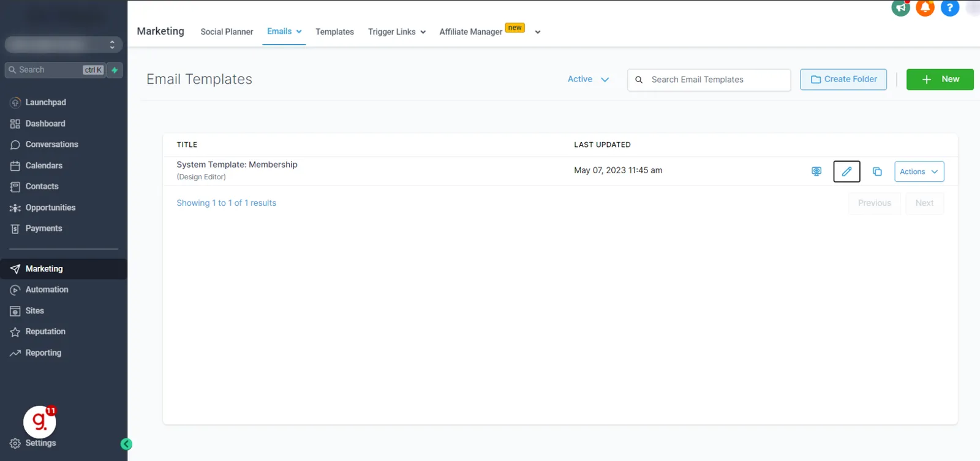This screenshot has width=980, height=461.
Task: Click the Next pagination button
Action: pos(924,203)
